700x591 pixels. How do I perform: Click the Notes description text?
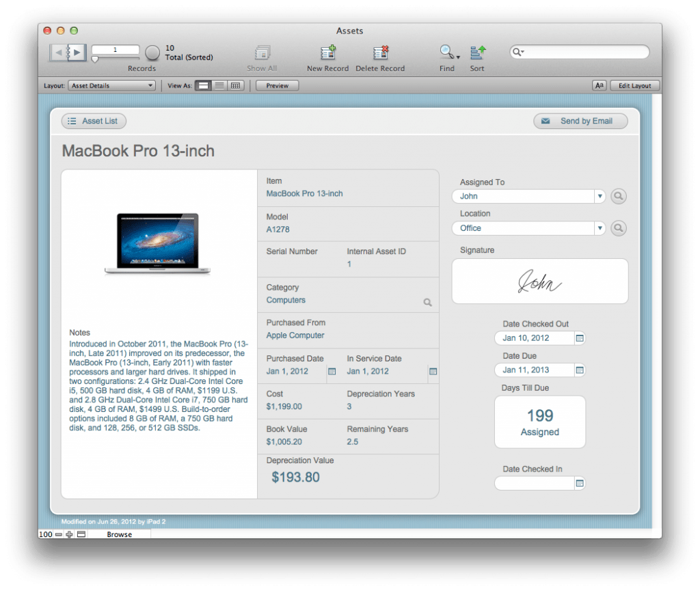coord(159,386)
